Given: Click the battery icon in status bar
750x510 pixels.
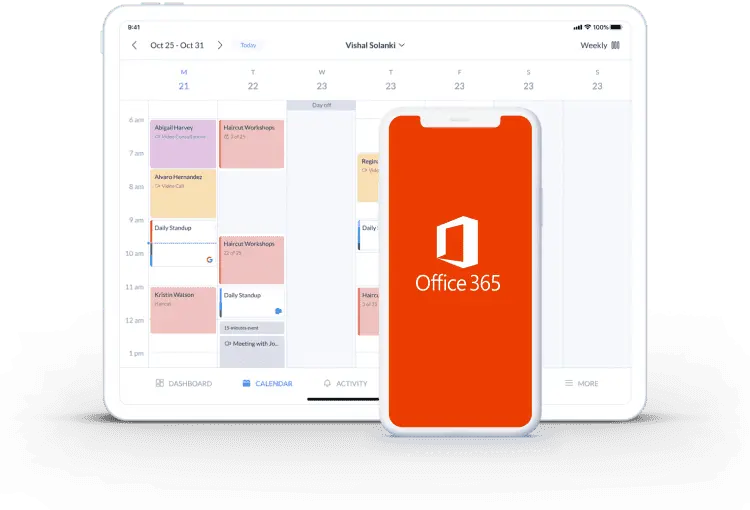Looking at the screenshot, I should (x=616, y=27).
